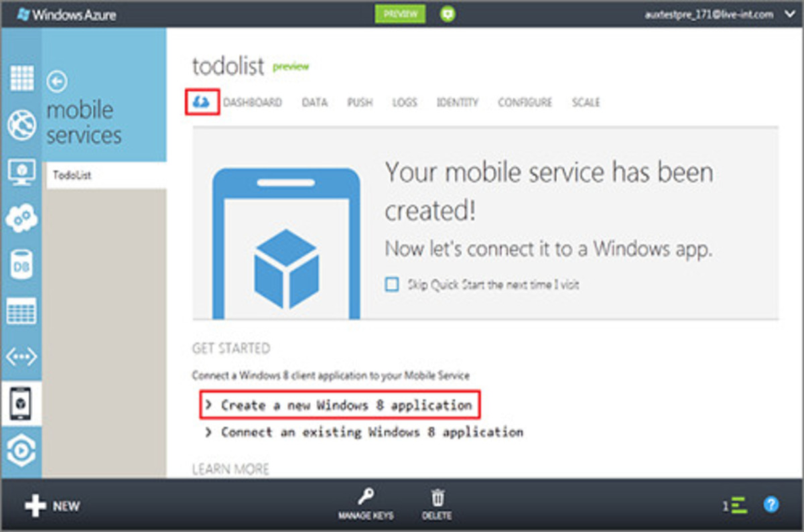This screenshot has width=804, height=532.
Task: Click the back arrow above mobile services
Action: 58,82
